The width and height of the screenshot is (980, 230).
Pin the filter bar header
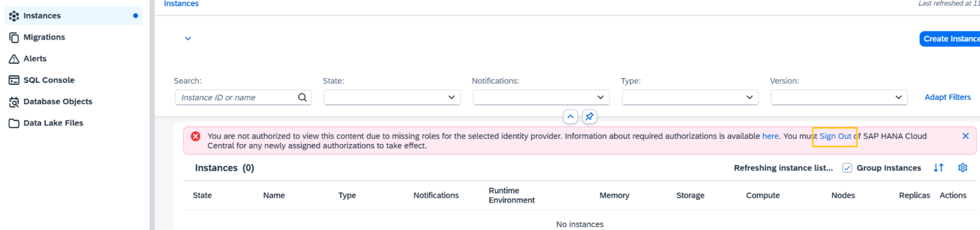(x=589, y=116)
